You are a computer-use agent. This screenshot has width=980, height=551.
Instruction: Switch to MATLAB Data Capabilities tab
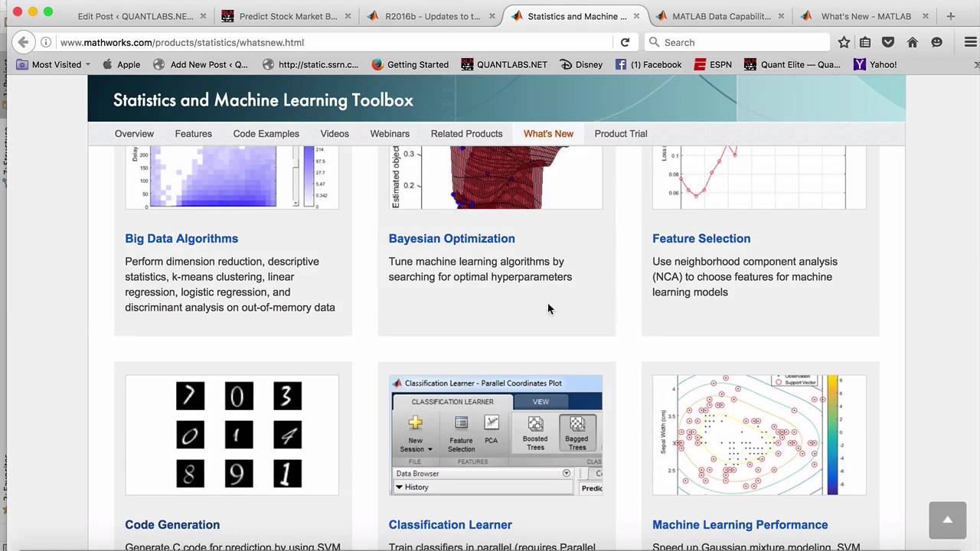pos(713,16)
